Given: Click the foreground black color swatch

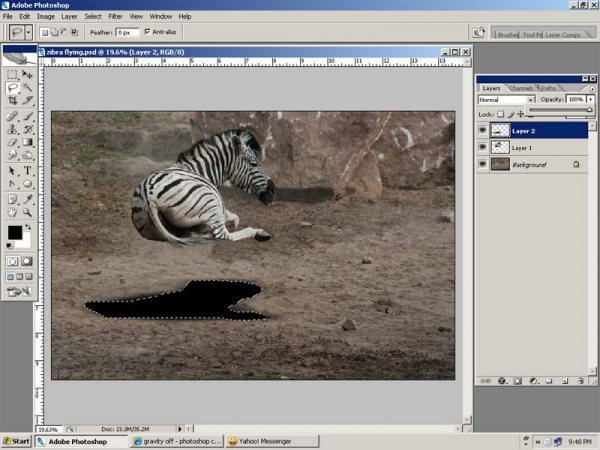Looking at the screenshot, I should pos(15,232).
